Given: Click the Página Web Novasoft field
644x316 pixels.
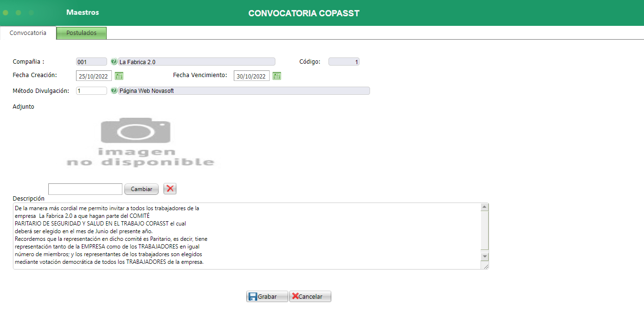Looking at the screenshot, I should pyautogui.click(x=244, y=90).
